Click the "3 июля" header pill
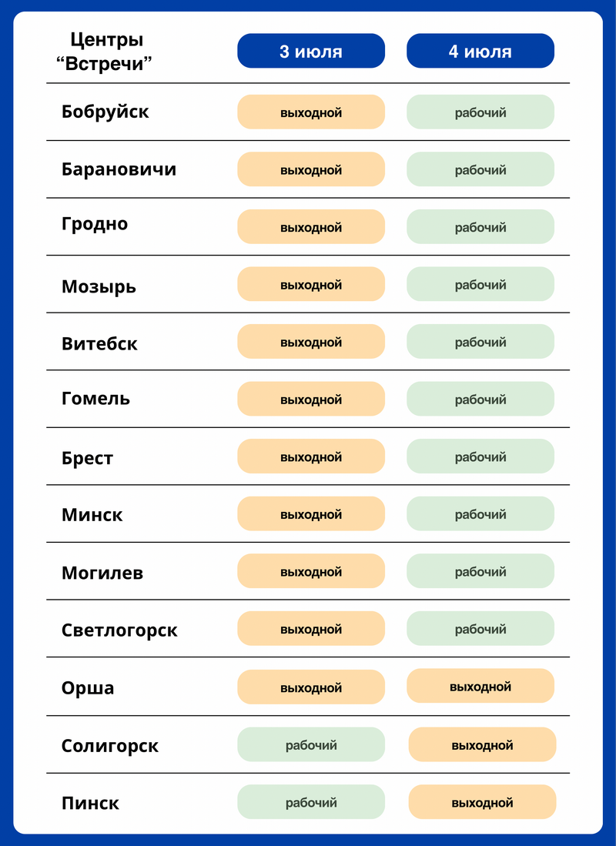 [310, 51]
